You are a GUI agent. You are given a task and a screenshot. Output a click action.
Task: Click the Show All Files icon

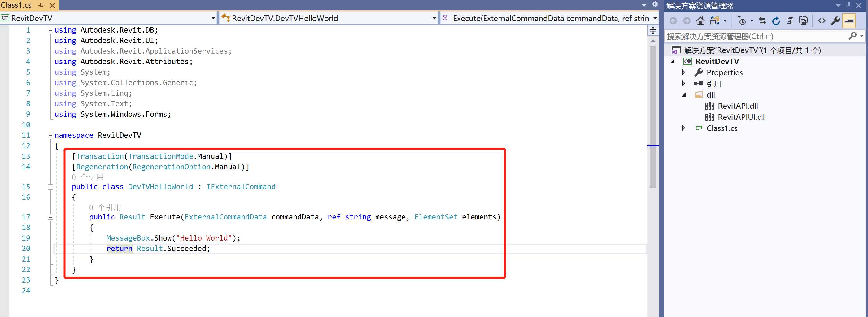click(803, 21)
